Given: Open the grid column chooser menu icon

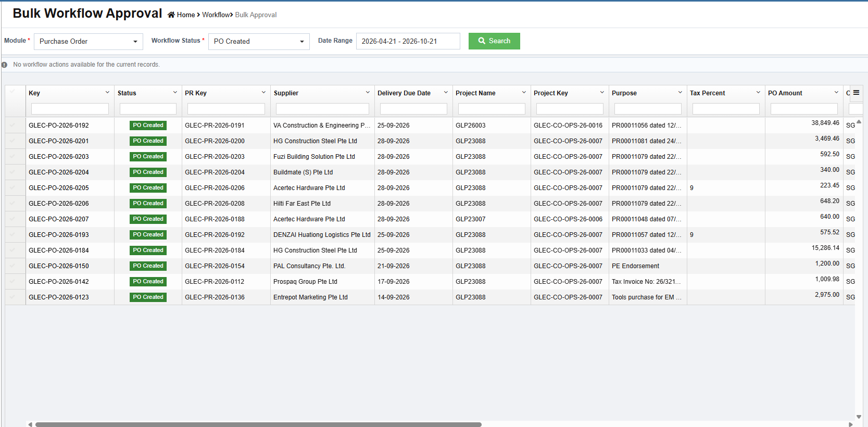Looking at the screenshot, I should [856, 93].
